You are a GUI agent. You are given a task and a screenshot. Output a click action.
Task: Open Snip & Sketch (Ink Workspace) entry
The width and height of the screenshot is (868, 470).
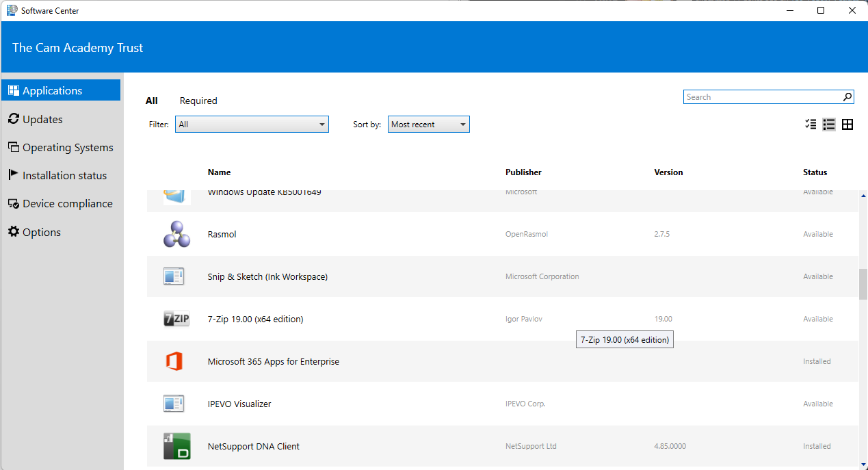coord(503,276)
